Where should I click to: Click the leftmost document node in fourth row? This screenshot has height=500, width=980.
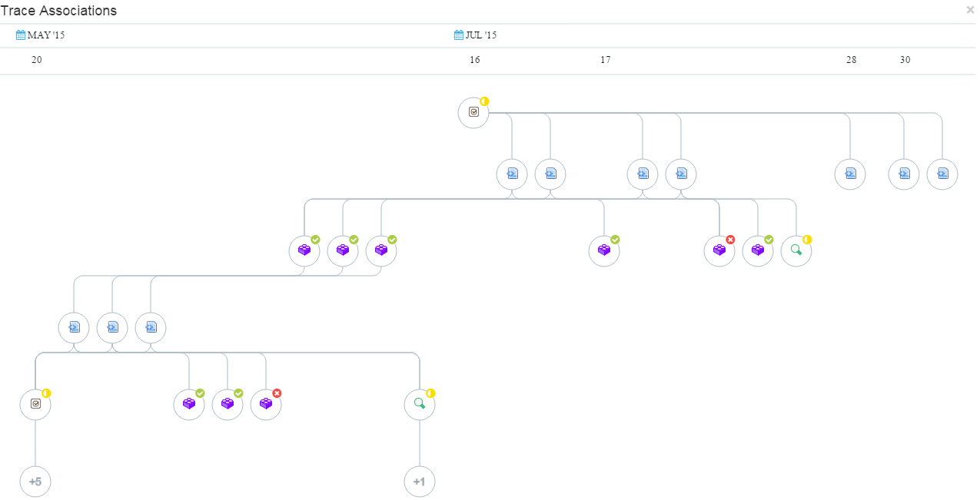click(x=74, y=327)
